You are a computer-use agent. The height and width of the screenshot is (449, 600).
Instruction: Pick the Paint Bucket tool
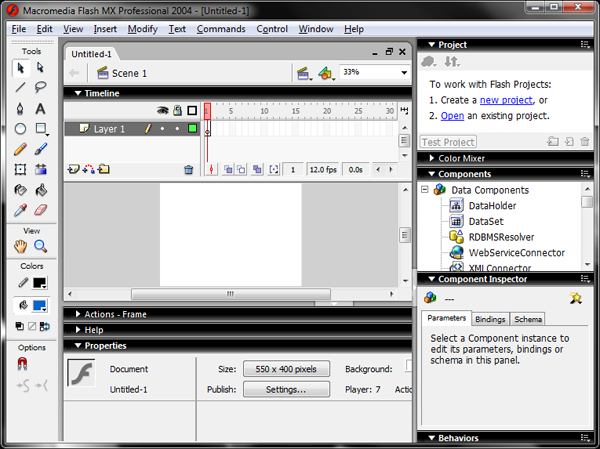[x=41, y=190]
